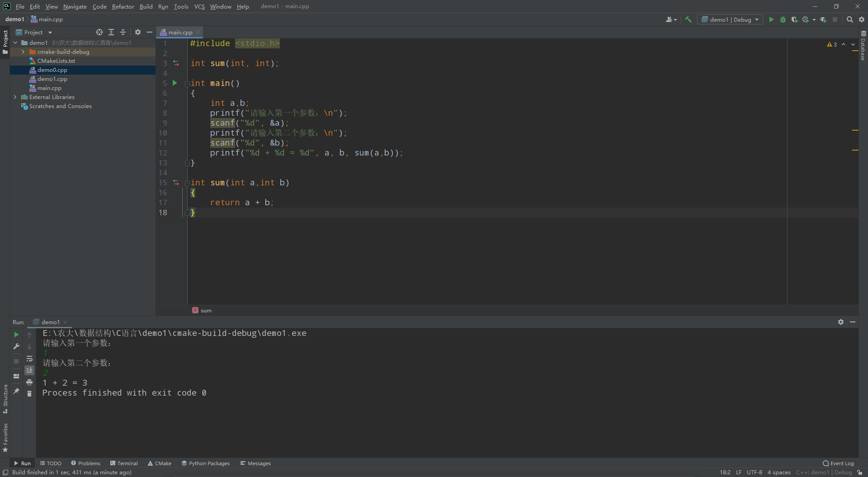The image size is (868, 477).
Task: Click the green hammer Build icon
Action: tap(688, 19)
